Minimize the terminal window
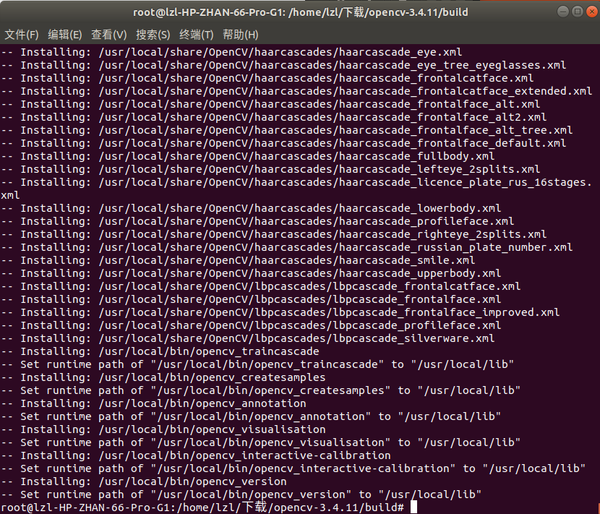Image resolution: width=600 pixels, height=514 pixels. tap(563, 12)
